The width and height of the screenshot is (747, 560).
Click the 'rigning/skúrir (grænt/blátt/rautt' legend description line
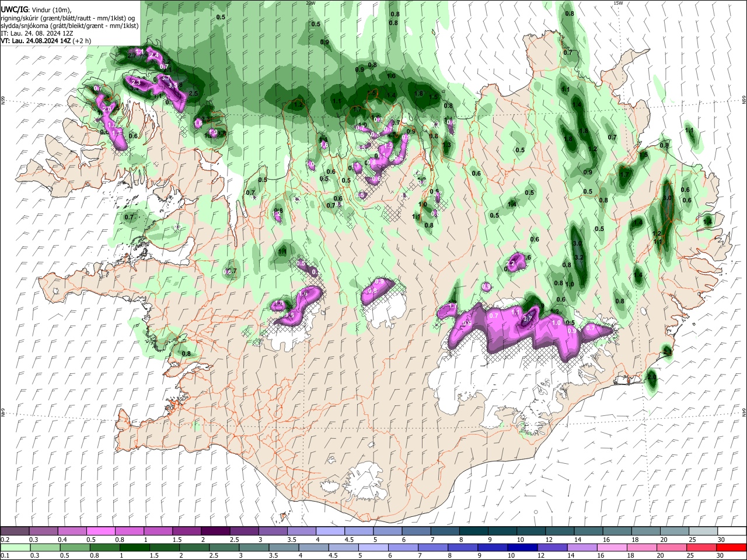click(68, 18)
